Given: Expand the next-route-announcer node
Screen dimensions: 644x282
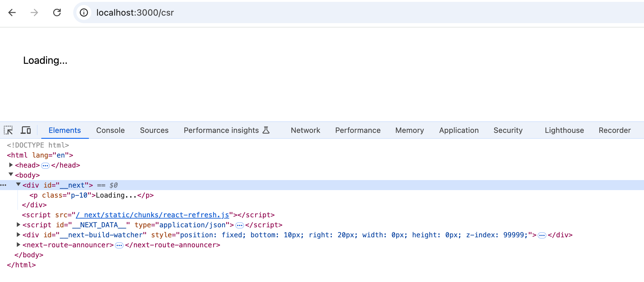Looking at the screenshot, I should (x=18, y=244).
